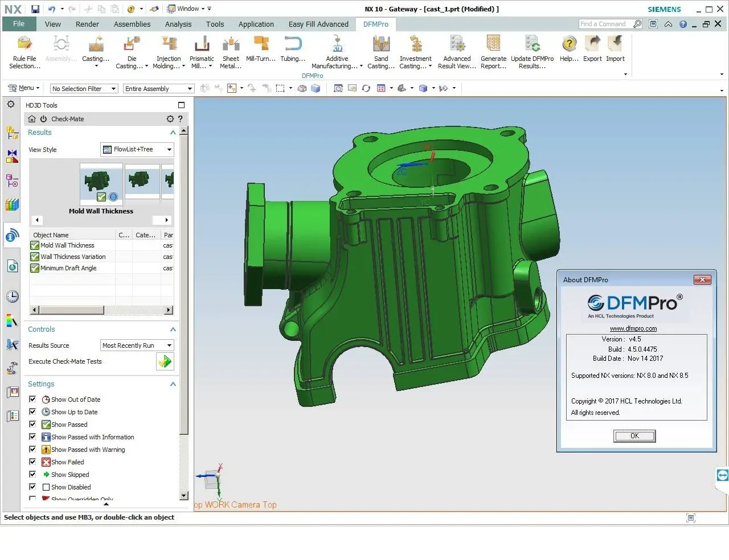
Task: Select Minimum Draft Angle row
Action: pos(101,268)
